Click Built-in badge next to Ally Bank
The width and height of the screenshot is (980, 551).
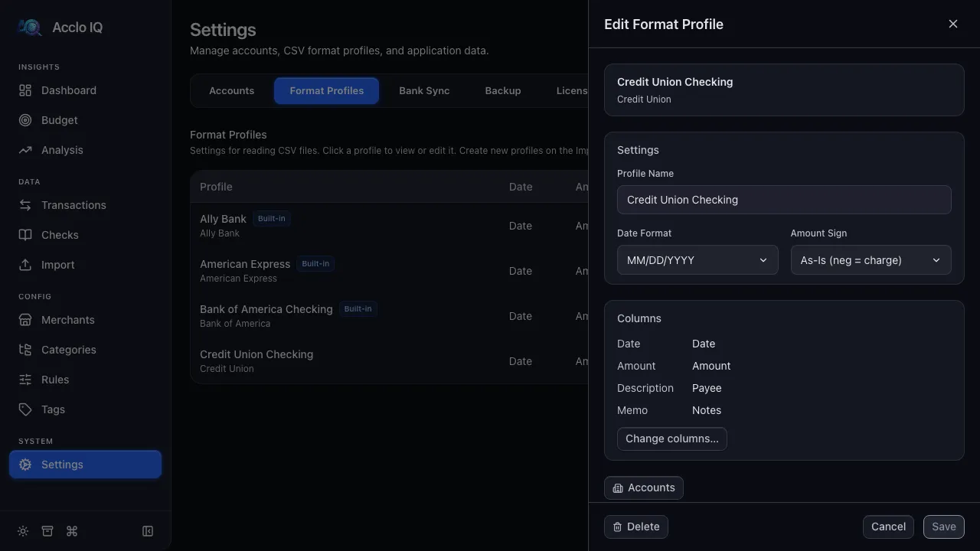(x=272, y=219)
